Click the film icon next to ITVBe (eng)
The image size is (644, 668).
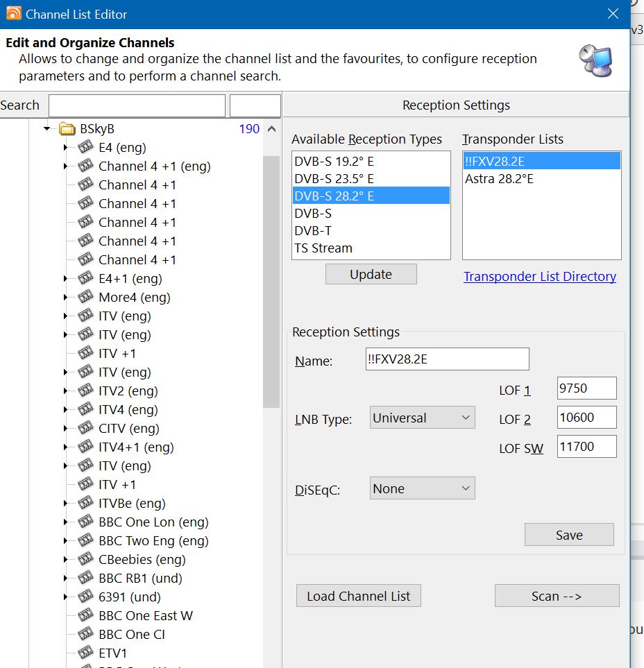pyautogui.click(x=85, y=503)
